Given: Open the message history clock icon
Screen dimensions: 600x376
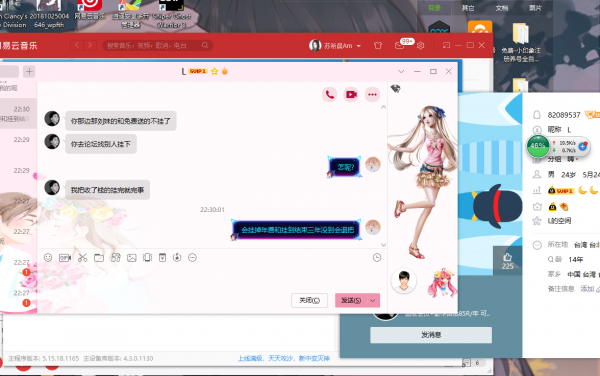Looking at the screenshot, I should (377, 257).
